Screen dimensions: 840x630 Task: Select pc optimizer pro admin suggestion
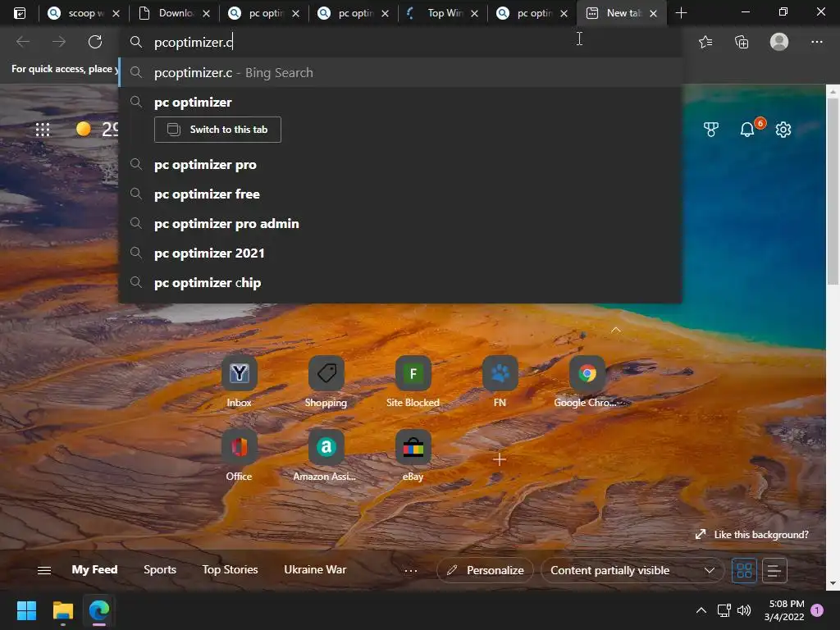pyautogui.click(x=400, y=223)
